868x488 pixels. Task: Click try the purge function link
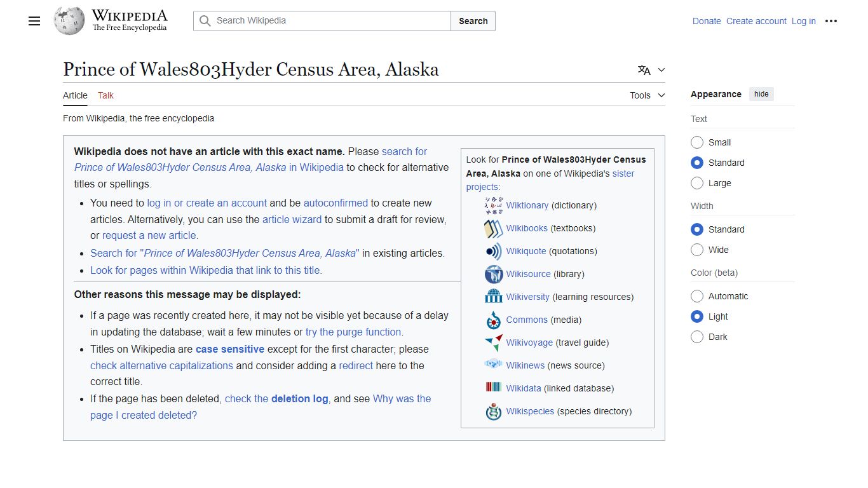tap(355, 332)
